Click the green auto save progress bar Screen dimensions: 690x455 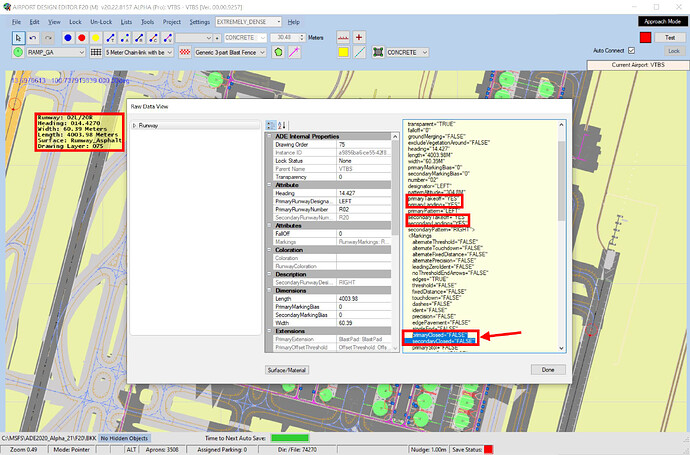tap(290, 438)
